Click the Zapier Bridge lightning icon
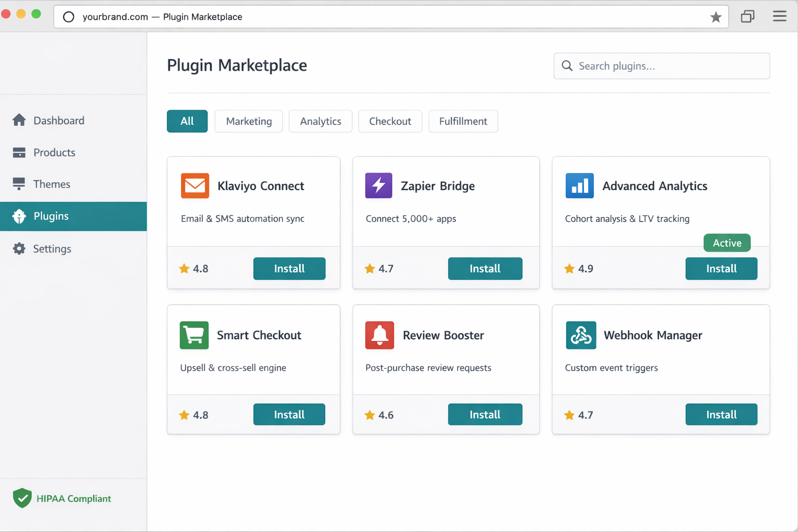This screenshot has height=532, width=798. 379,185
